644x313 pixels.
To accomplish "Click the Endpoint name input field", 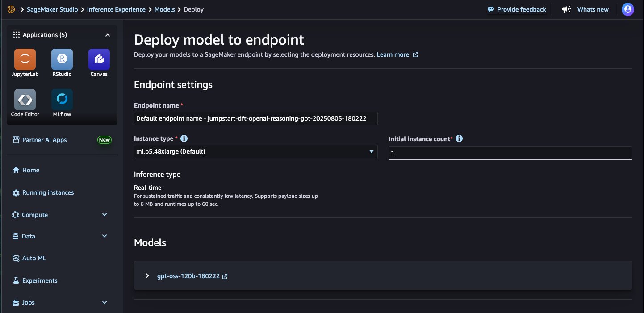I will click(256, 118).
